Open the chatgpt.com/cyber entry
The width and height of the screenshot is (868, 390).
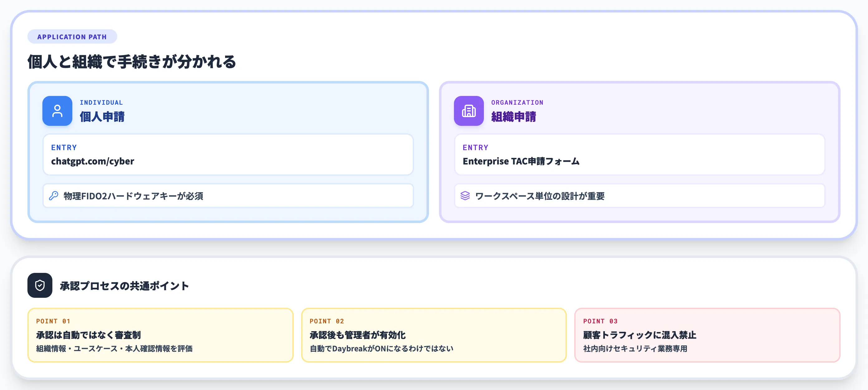(x=228, y=155)
